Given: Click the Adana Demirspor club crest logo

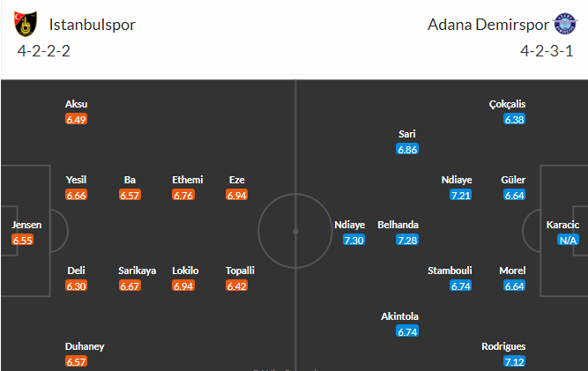Looking at the screenshot, I should [x=565, y=24].
